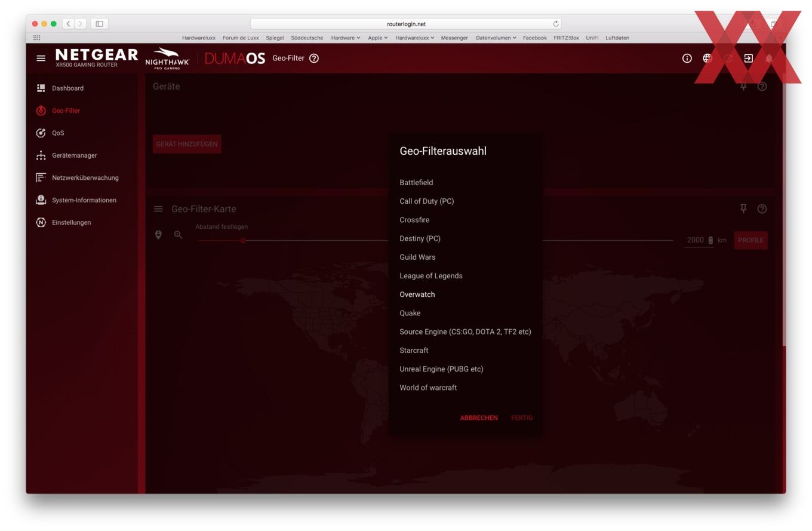This screenshot has width=812, height=531.
Task: Confirm the selection with FERTIG
Action: (522, 418)
